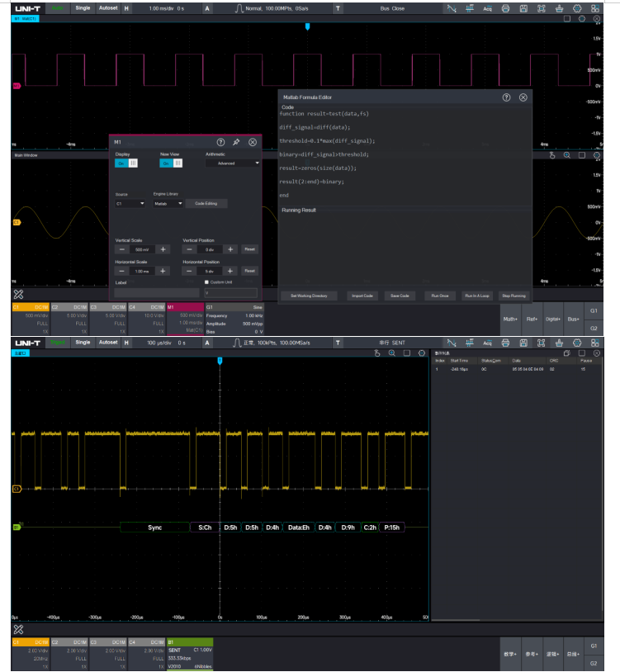620x672 pixels.
Task: Pin the M1 settings panel
Action: click(x=236, y=142)
